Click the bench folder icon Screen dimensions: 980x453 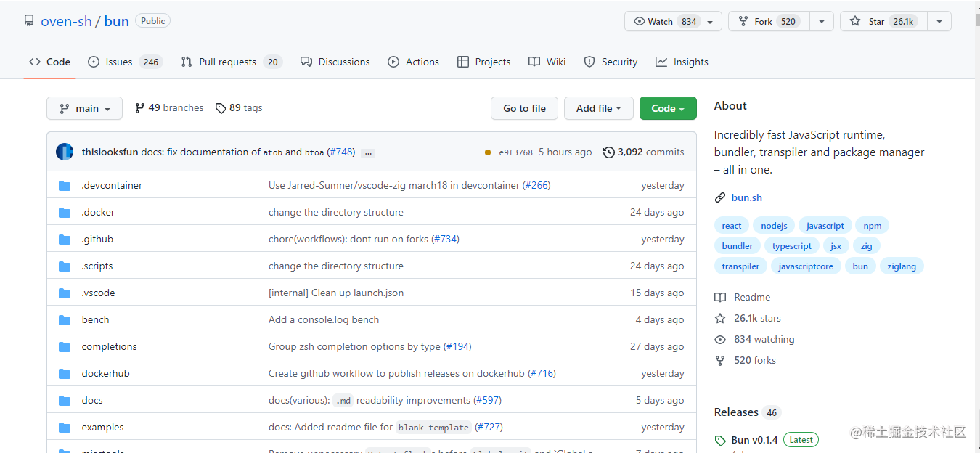(65, 320)
